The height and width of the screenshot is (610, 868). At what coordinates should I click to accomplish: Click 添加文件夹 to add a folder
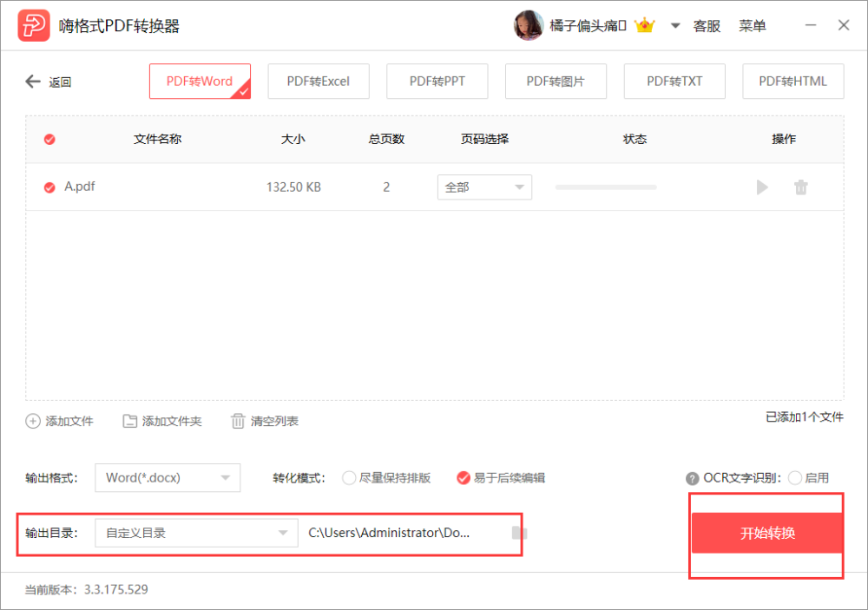coord(161,421)
